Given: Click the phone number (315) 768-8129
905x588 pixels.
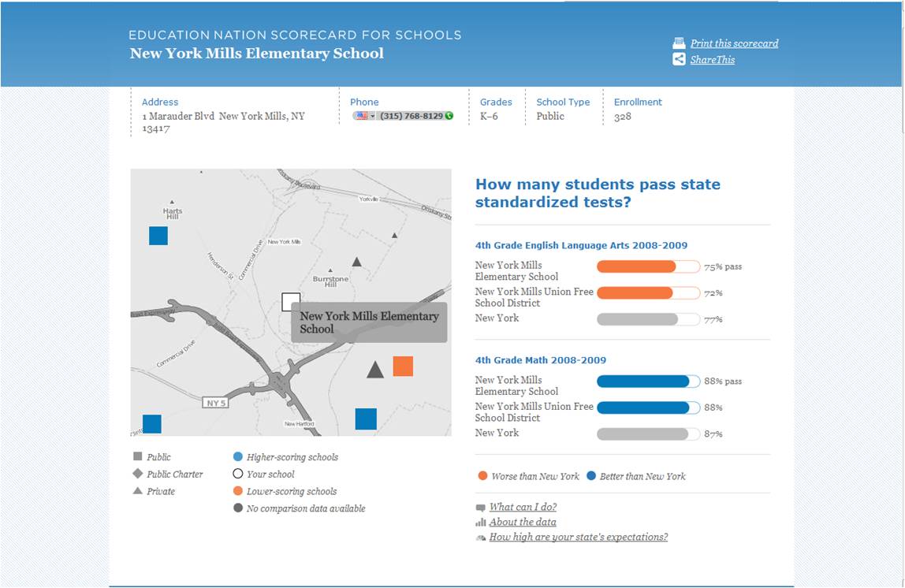Looking at the screenshot, I should tap(411, 116).
